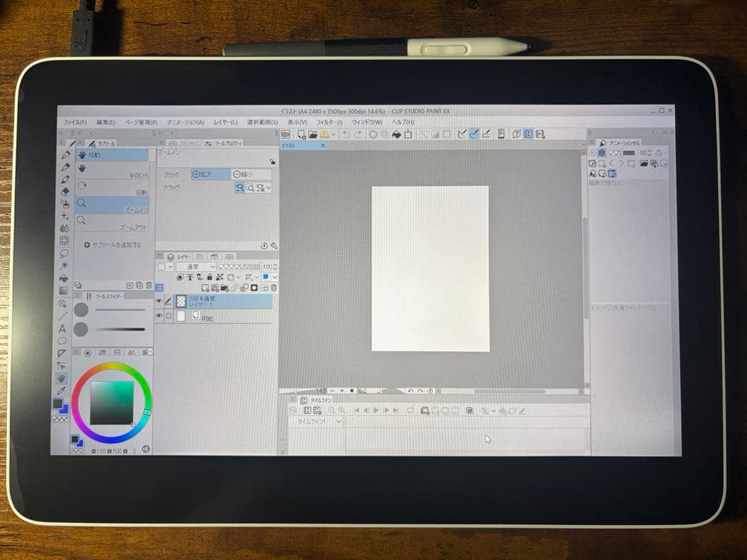Expand the drag zoom options chevron
Viewport: 747px width, 560px height.
click(x=268, y=187)
